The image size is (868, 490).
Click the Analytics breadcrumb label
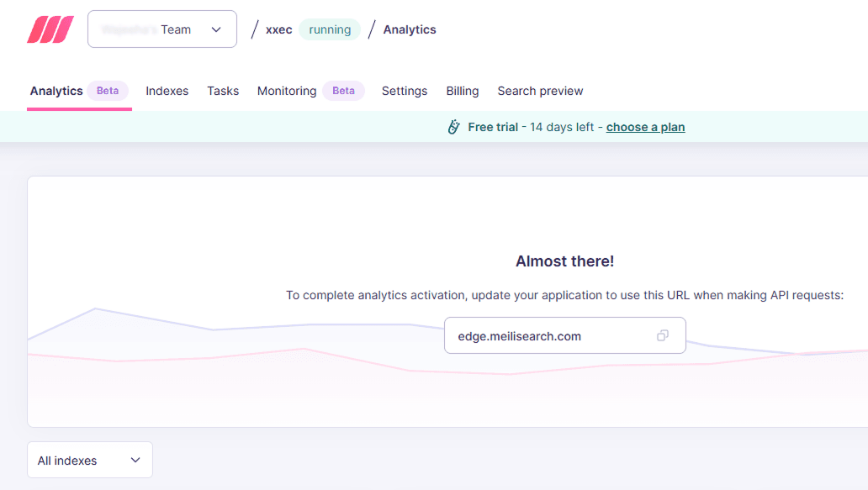410,29
